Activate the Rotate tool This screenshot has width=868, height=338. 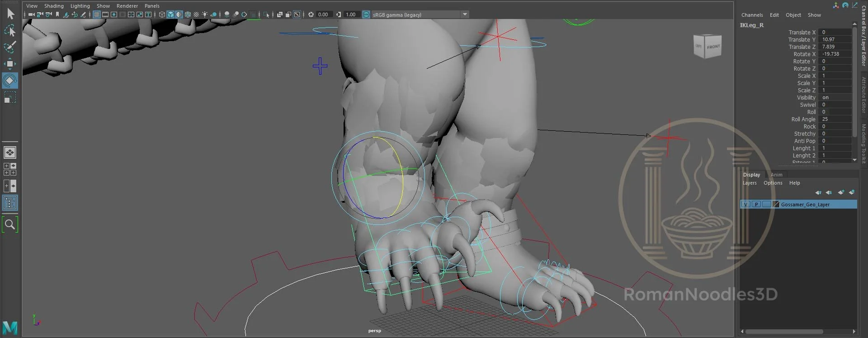[x=10, y=81]
